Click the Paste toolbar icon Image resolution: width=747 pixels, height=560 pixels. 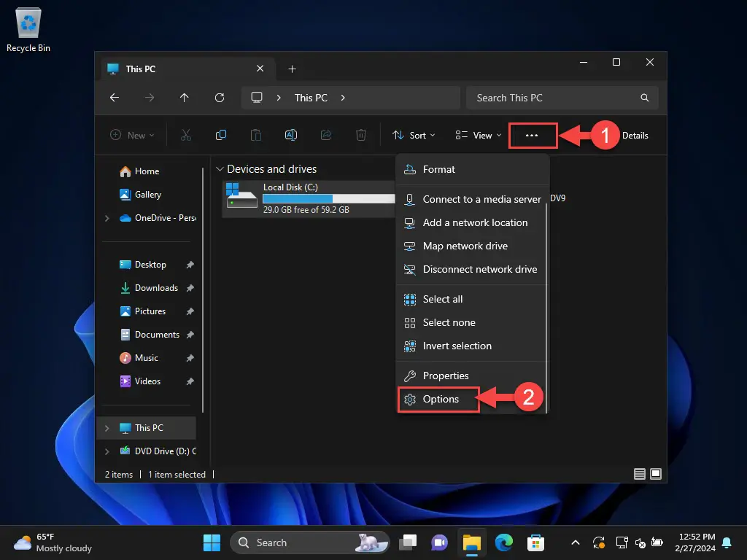pyautogui.click(x=256, y=135)
